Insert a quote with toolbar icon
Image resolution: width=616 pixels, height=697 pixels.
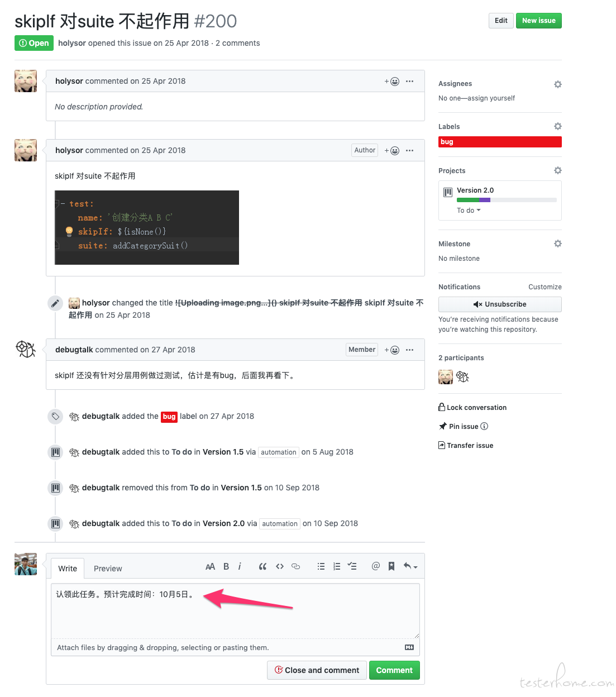[262, 566]
